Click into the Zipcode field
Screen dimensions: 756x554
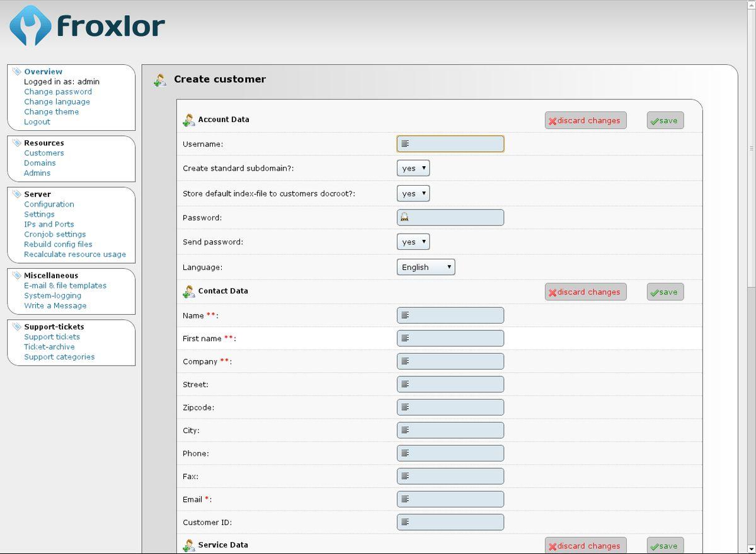click(x=450, y=407)
